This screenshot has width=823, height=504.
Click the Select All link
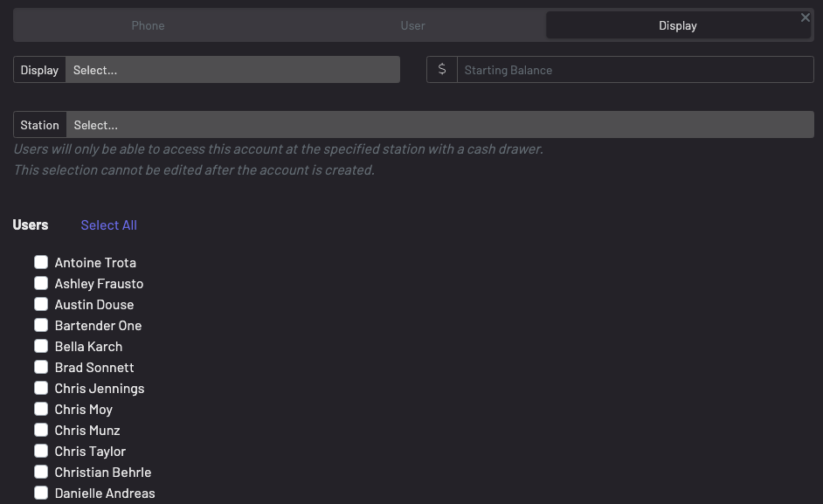pos(108,225)
